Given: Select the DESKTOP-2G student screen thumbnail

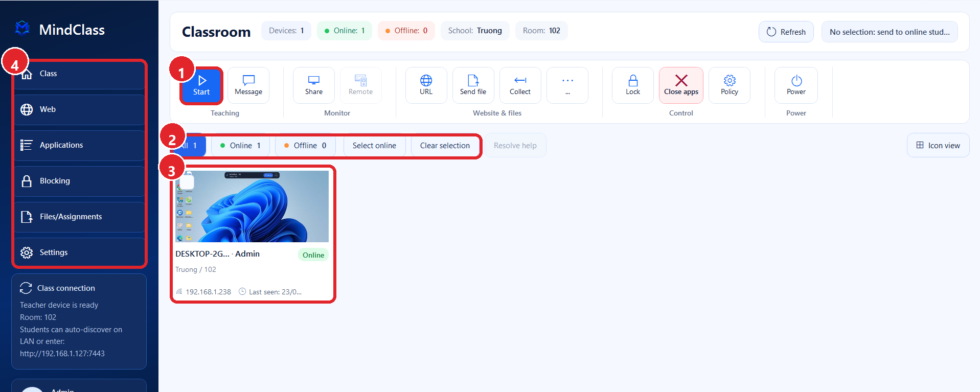Looking at the screenshot, I should (x=252, y=206).
